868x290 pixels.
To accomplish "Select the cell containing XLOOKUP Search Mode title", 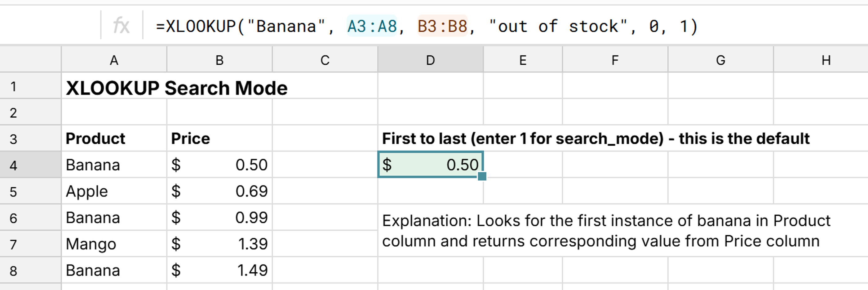I will (114, 87).
